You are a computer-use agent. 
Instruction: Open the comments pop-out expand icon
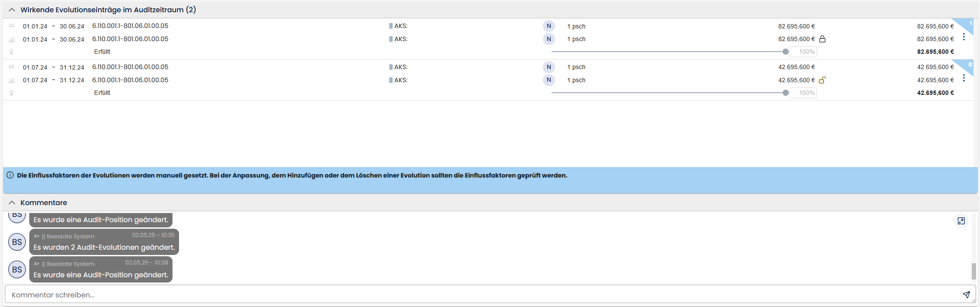click(961, 221)
